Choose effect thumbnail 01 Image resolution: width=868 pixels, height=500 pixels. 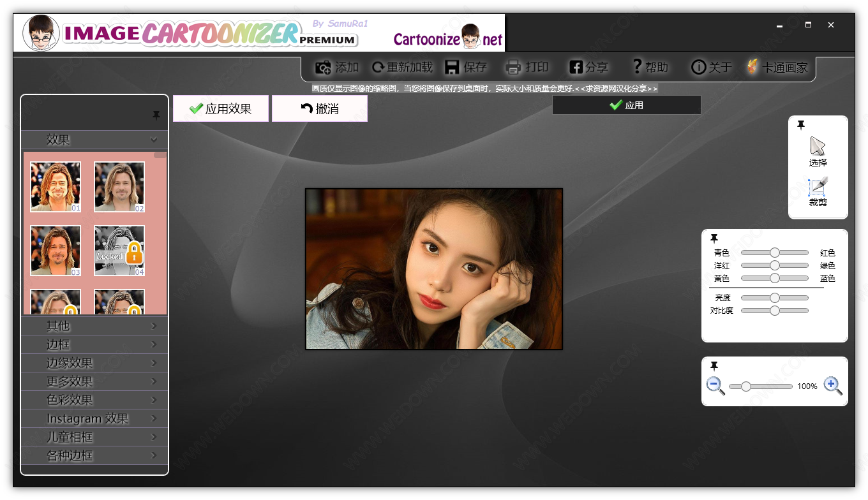click(x=56, y=187)
